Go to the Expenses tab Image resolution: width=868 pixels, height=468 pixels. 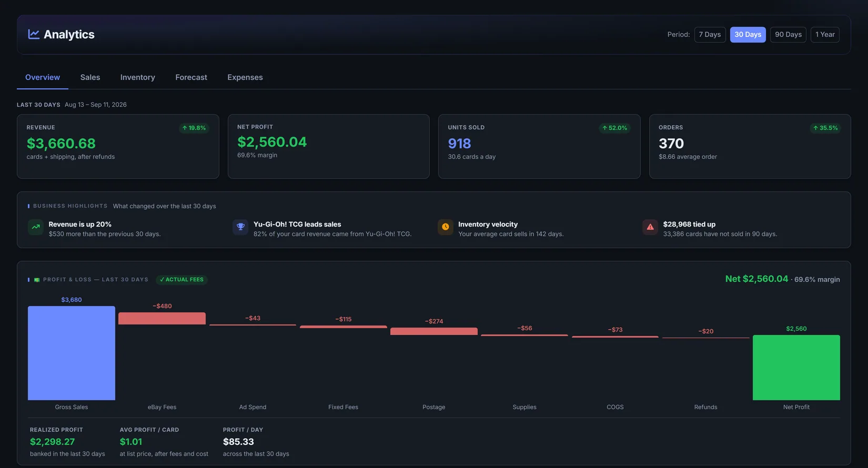[x=245, y=77]
